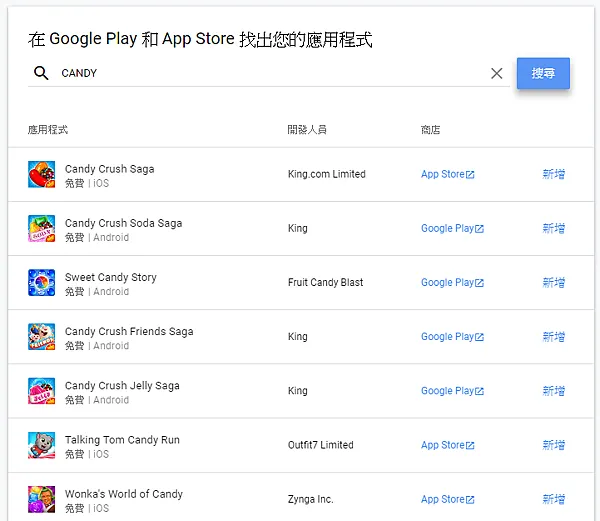Add Candy Crush Saga using 新增
The image size is (600, 521).
pyautogui.click(x=553, y=174)
